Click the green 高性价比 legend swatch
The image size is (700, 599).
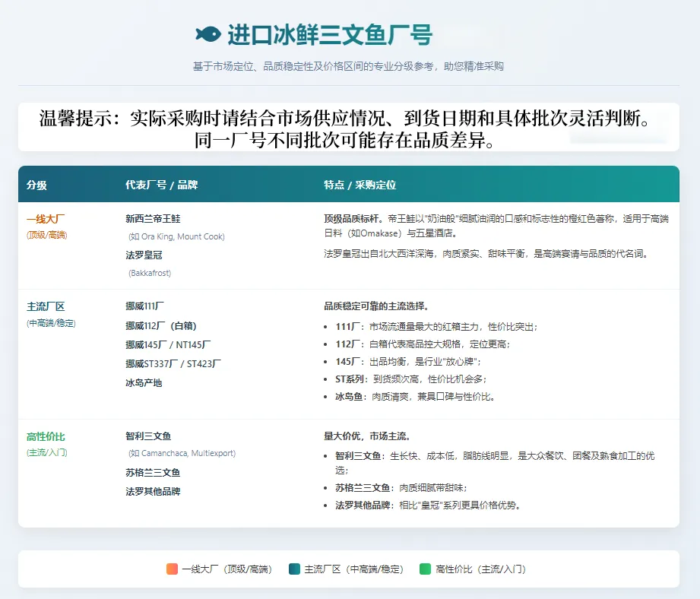pyautogui.click(x=426, y=569)
